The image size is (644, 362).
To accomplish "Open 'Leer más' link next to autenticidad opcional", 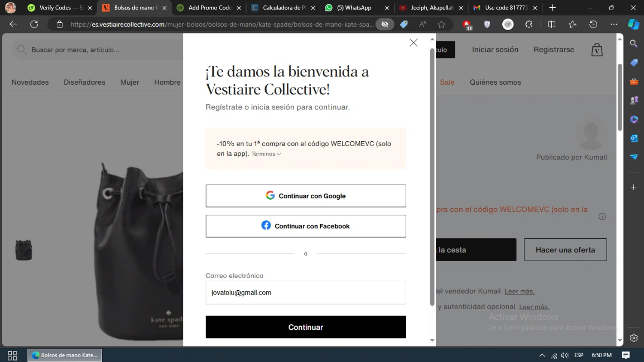I will tap(534, 307).
